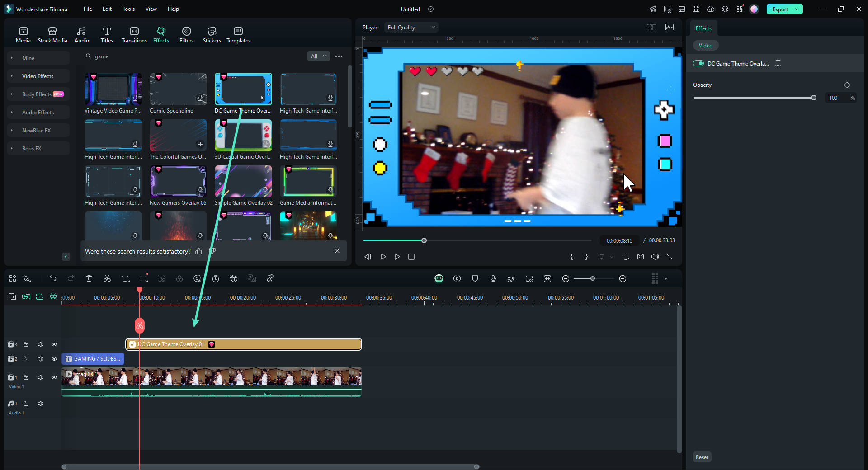
Task: Download the New Gamers Overlay 06 effect
Action: [x=200, y=190]
